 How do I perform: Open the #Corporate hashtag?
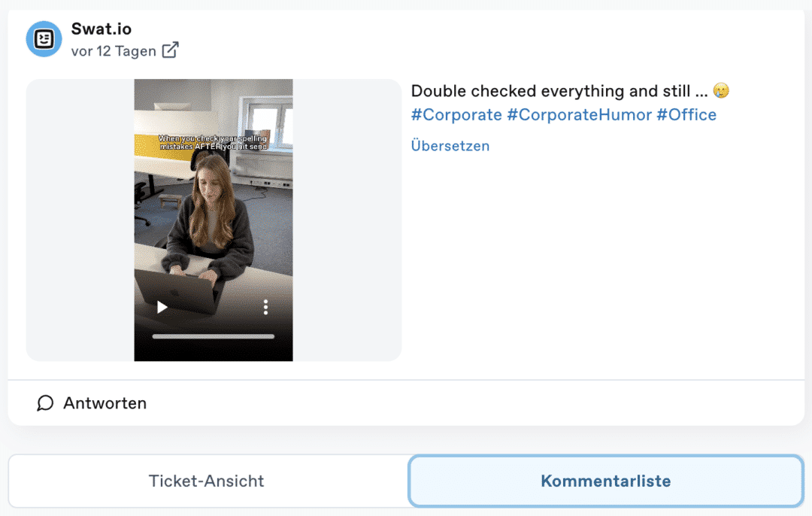[x=456, y=115]
